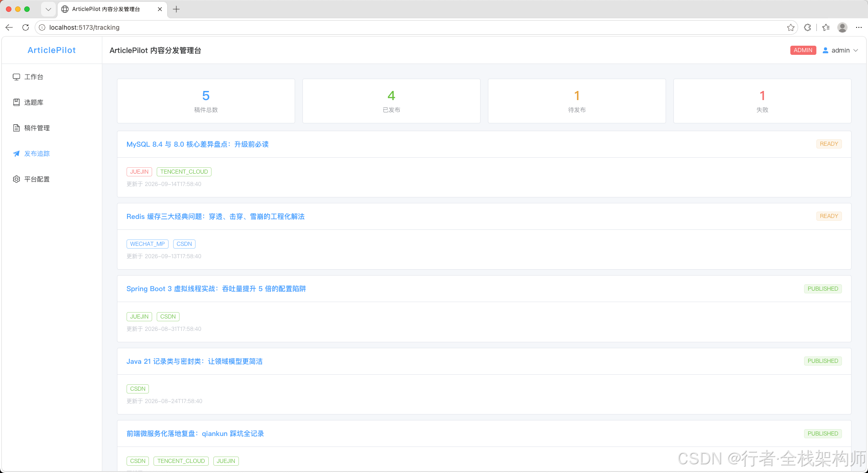The height and width of the screenshot is (473, 868).
Task: Click the ArticlePilot logo
Action: (x=52, y=50)
